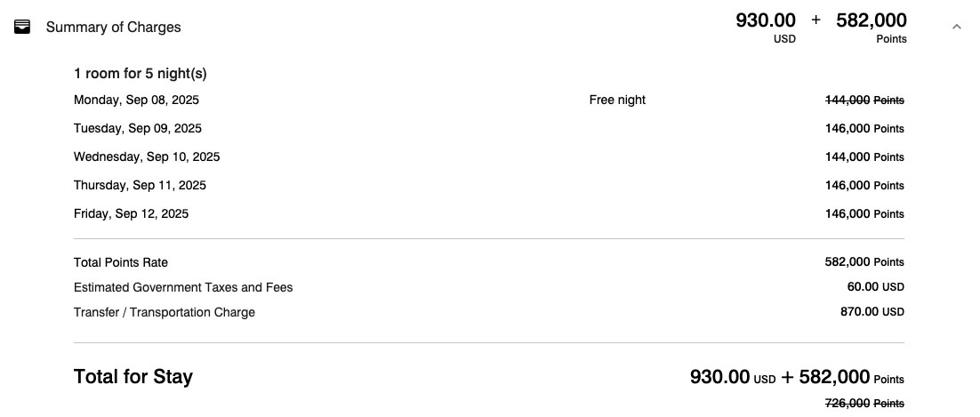Click the crossed-out 144,000 Points value
The height and width of the screenshot is (417, 980).
(x=864, y=100)
